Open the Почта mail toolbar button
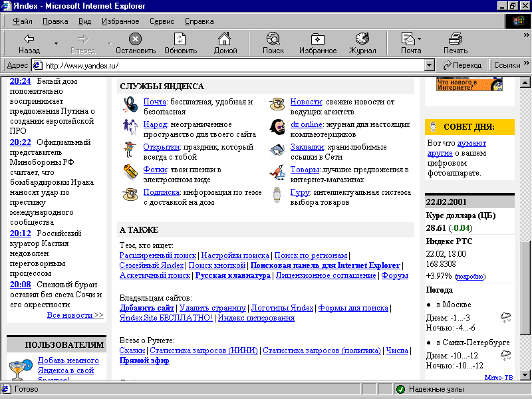Viewport: 532px width, 399px height. pos(408,43)
